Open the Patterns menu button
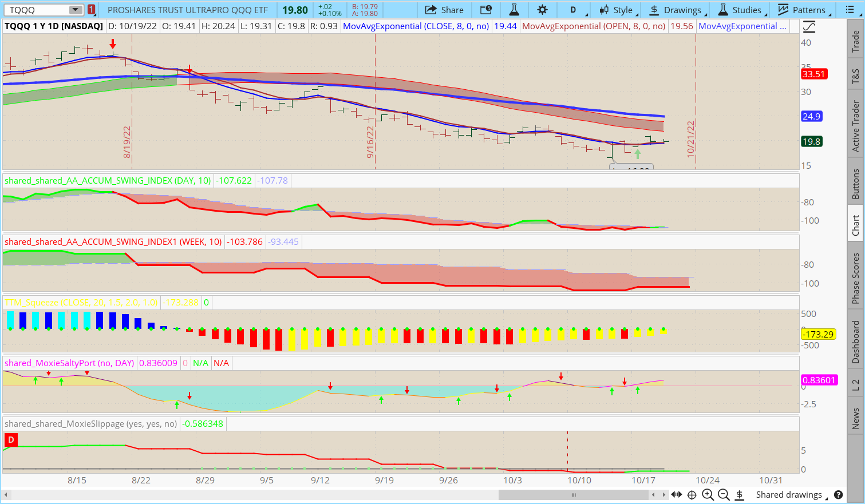The width and height of the screenshot is (865, 504). [x=803, y=10]
